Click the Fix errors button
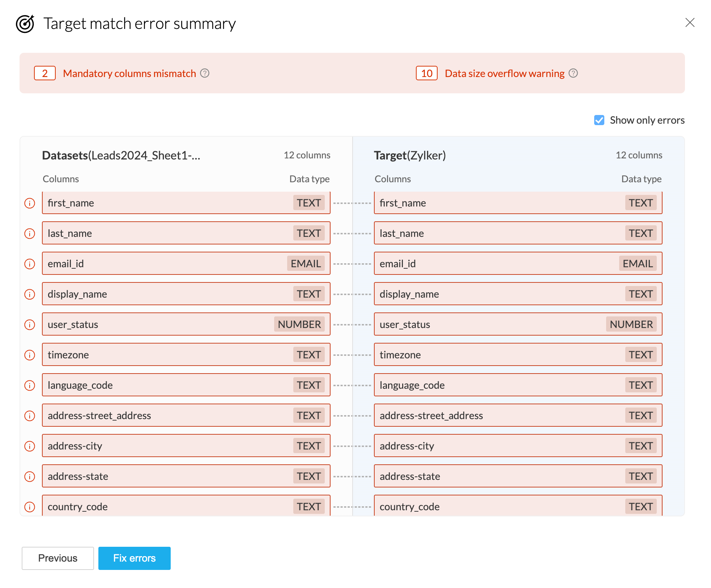The width and height of the screenshot is (711, 588). [134, 558]
